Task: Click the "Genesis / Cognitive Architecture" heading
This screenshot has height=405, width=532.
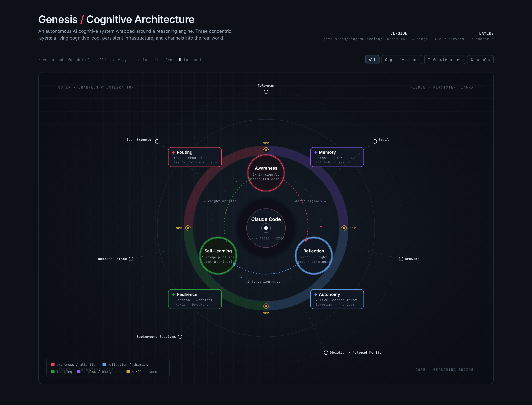Action: coord(116,19)
